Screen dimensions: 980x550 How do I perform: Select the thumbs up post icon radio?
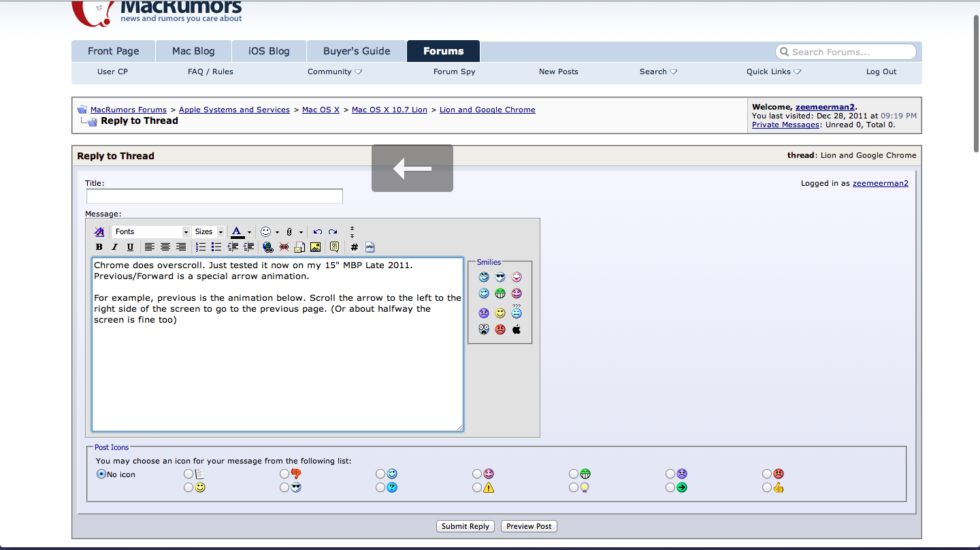click(x=767, y=487)
